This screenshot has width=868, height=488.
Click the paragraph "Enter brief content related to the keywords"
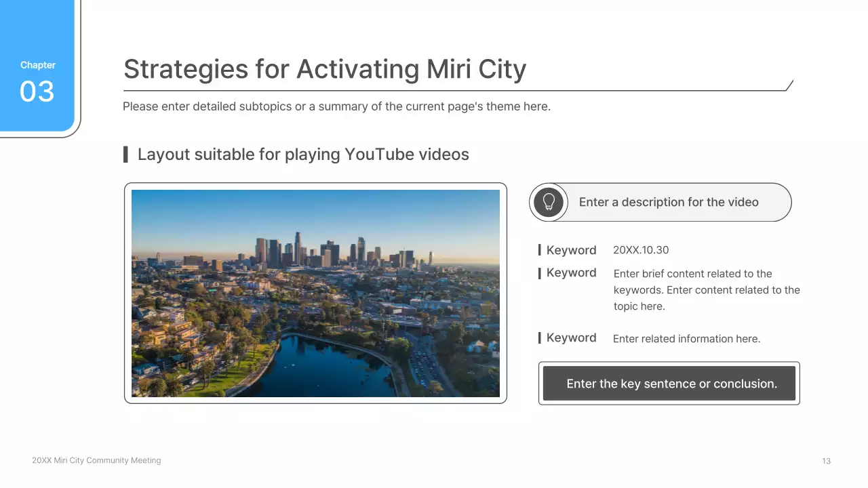pos(706,290)
